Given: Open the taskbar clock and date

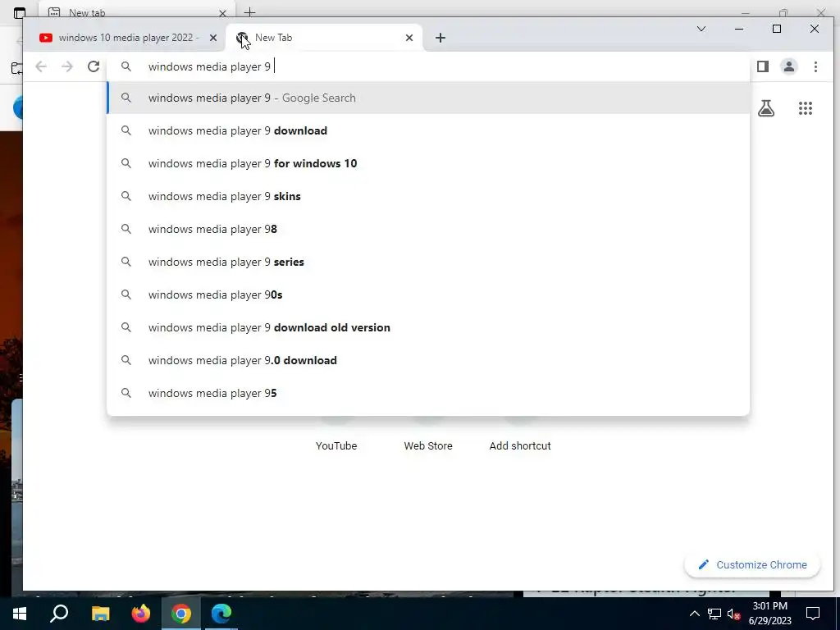Looking at the screenshot, I should pos(769,614).
